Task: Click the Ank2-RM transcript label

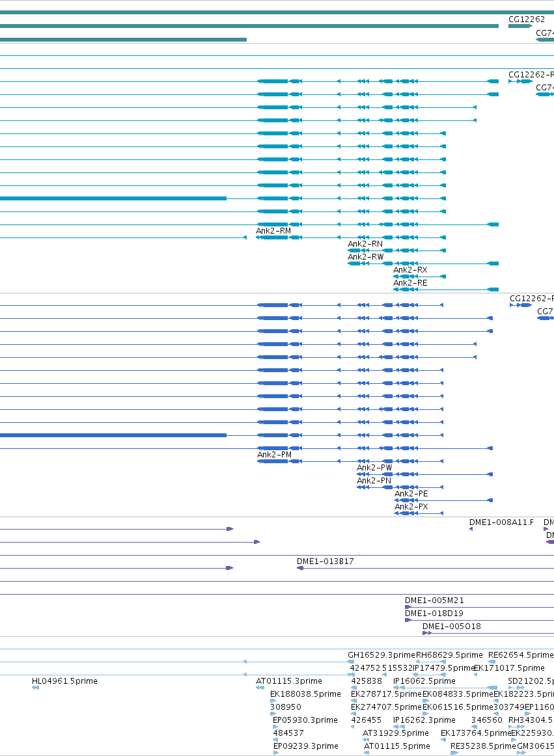Action: [x=273, y=231]
